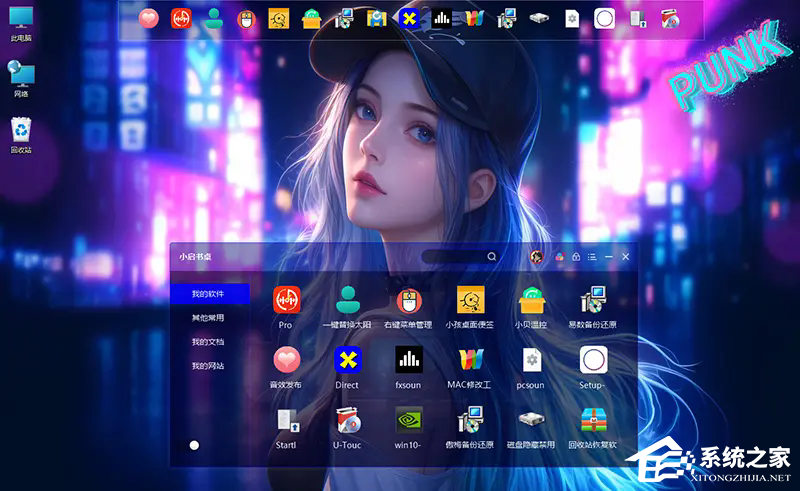Open fxsoun equalizer icon in panel
The height and width of the screenshot is (491, 800).
point(409,360)
